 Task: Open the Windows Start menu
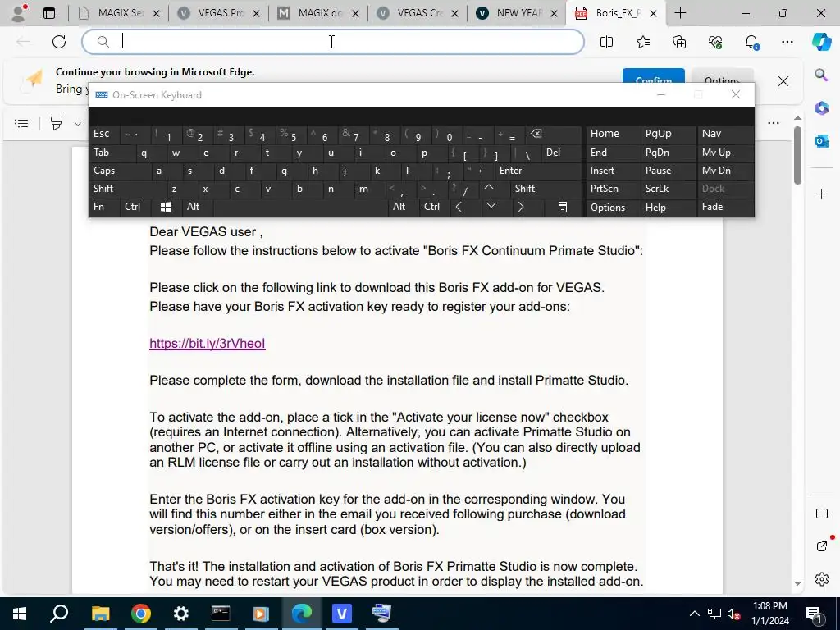[x=20, y=614]
